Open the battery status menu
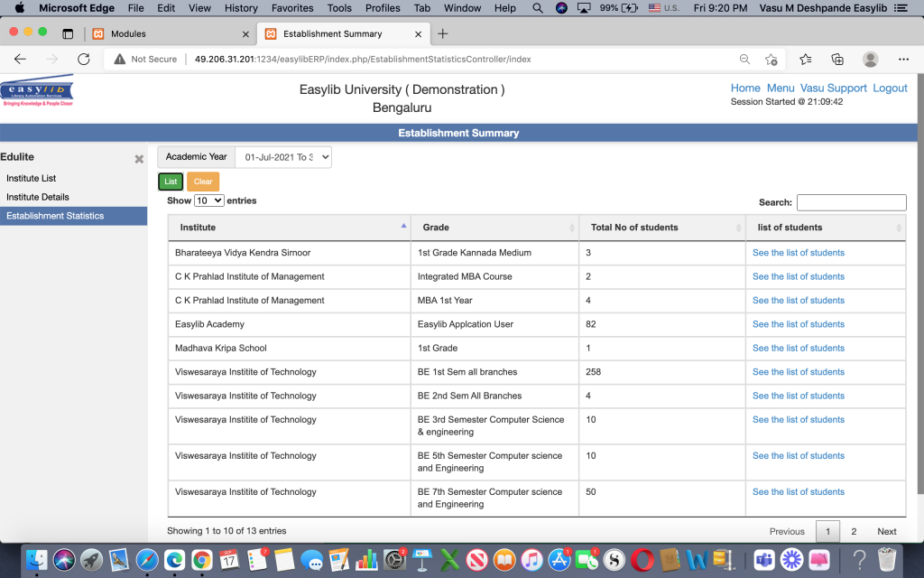The image size is (924, 578). (619, 8)
